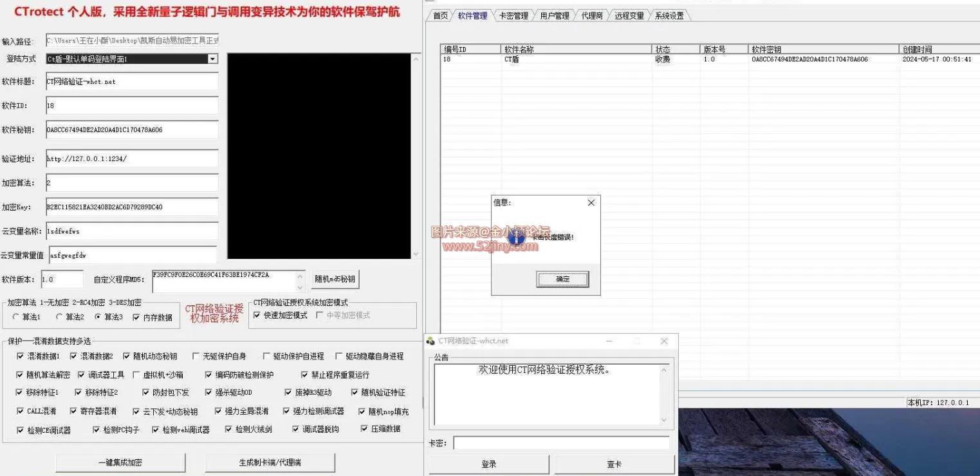Click inside the 卡密 input field
This screenshot has width=980, height=476.
[x=560, y=443]
